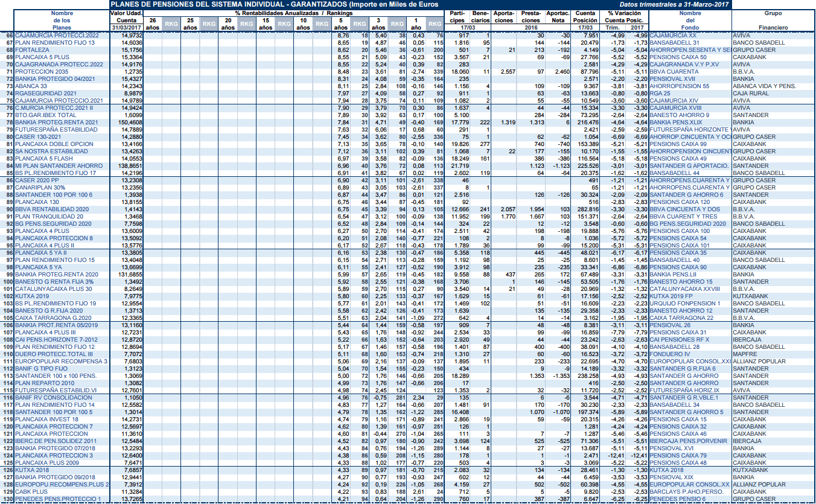This screenshot has width=816, height=504.
Task: Click the '20 años' column header
Action: pyautogui.click(x=228, y=24)
